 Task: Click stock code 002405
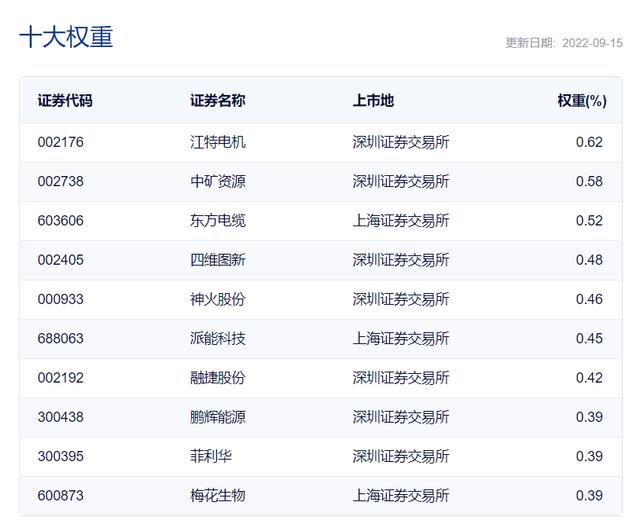click(60, 260)
